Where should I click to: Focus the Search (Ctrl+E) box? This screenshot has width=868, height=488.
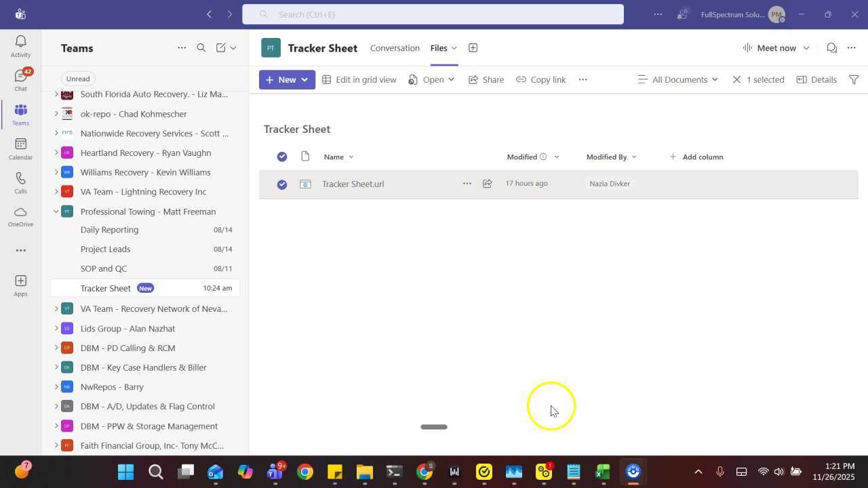(433, 14)
